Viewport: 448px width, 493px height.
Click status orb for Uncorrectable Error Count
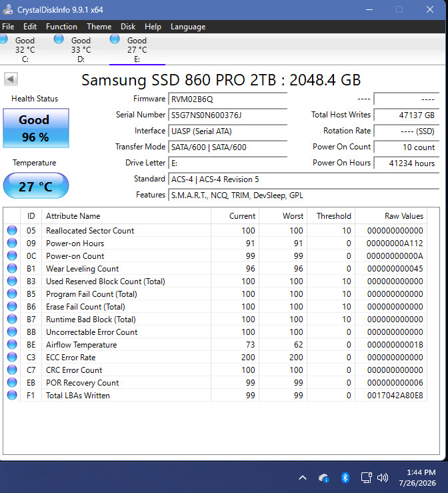click(x=12, y=332)
